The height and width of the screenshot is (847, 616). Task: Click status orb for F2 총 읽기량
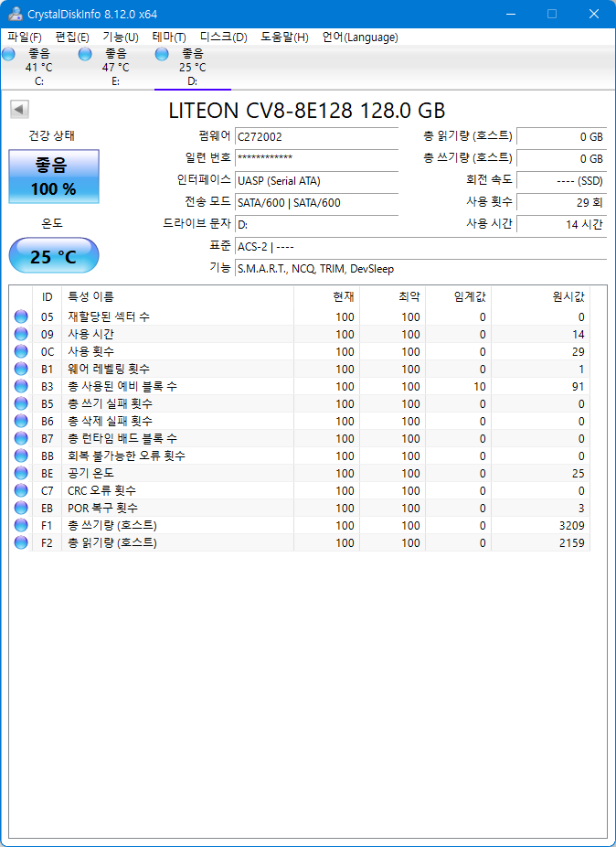click(21, 542)
